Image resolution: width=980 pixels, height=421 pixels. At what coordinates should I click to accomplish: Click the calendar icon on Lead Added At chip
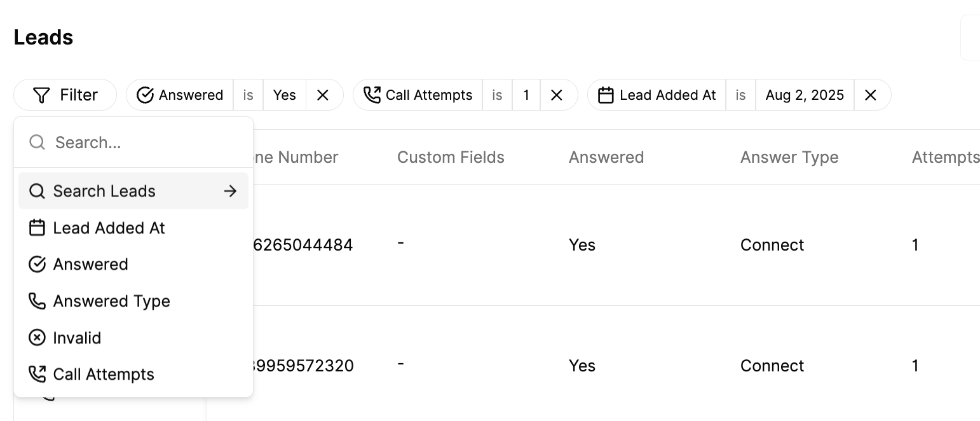coord(606,95)
